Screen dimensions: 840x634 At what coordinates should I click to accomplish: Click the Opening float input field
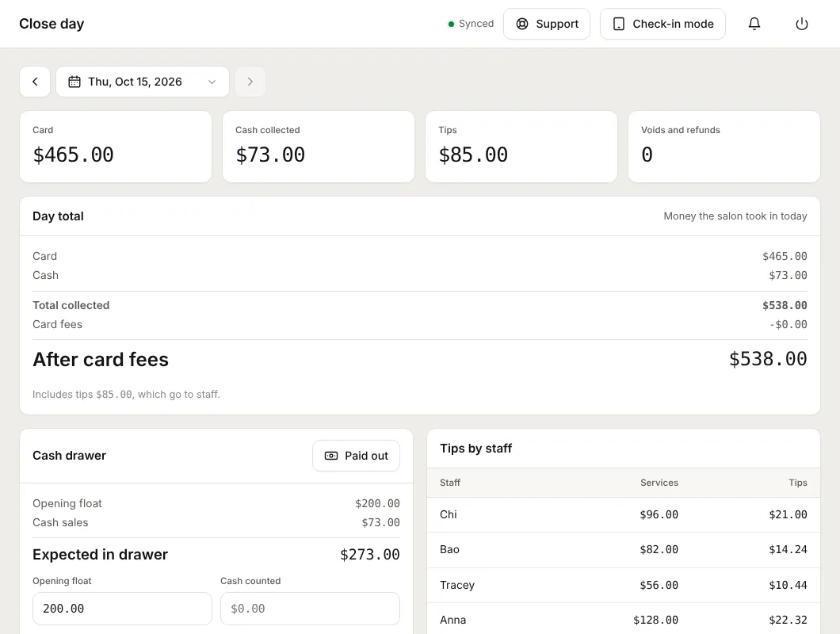[122, 609]
